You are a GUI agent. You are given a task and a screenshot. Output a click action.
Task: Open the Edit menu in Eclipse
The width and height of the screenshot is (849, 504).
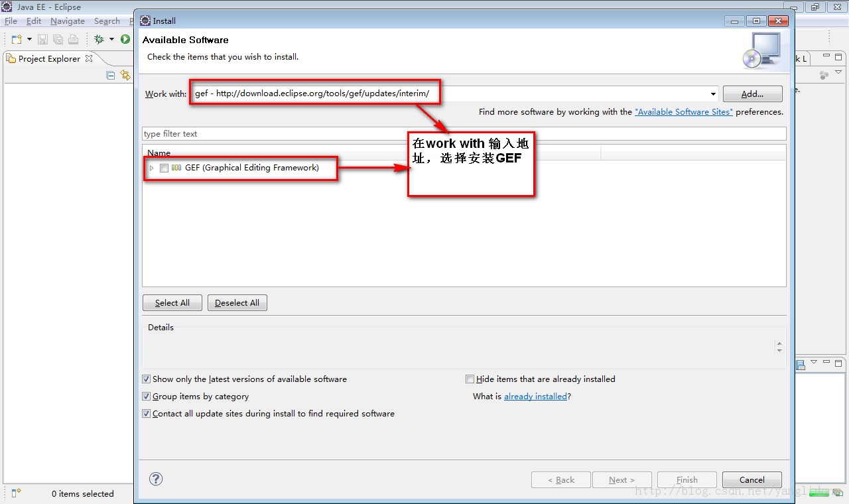(34, 21)
